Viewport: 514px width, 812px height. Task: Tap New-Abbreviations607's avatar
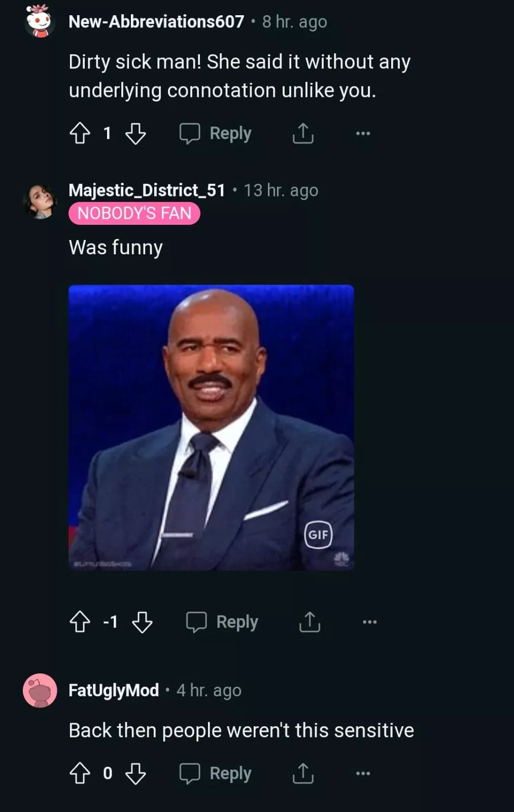coord(40,21)
